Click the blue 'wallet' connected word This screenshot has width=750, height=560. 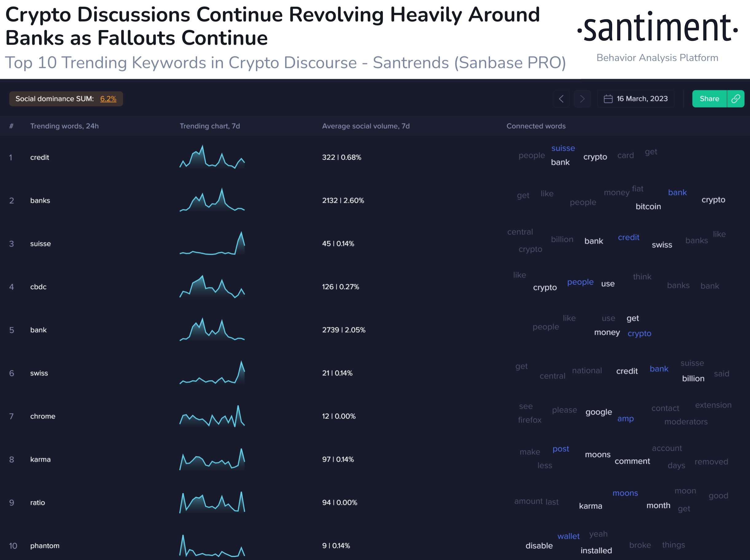568,536
